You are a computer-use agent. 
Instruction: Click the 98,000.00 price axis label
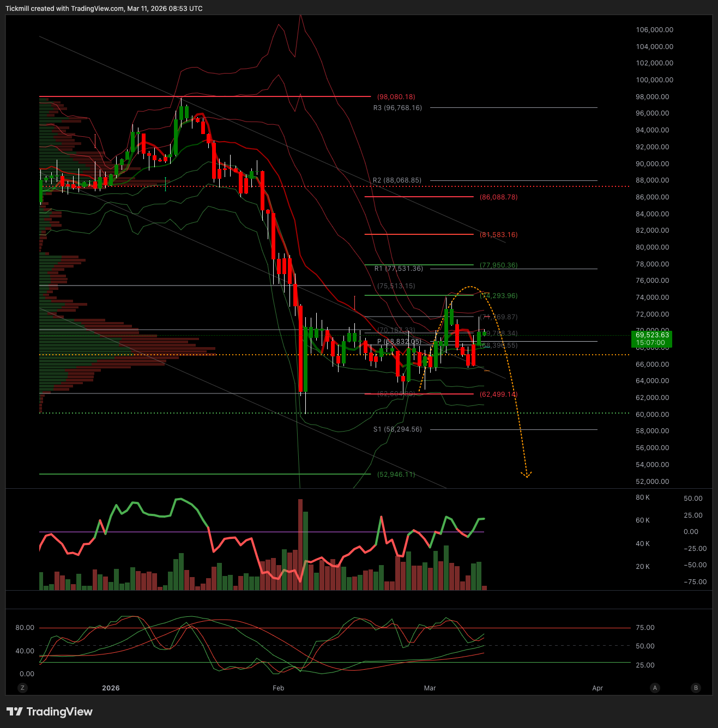click(653, 97)
